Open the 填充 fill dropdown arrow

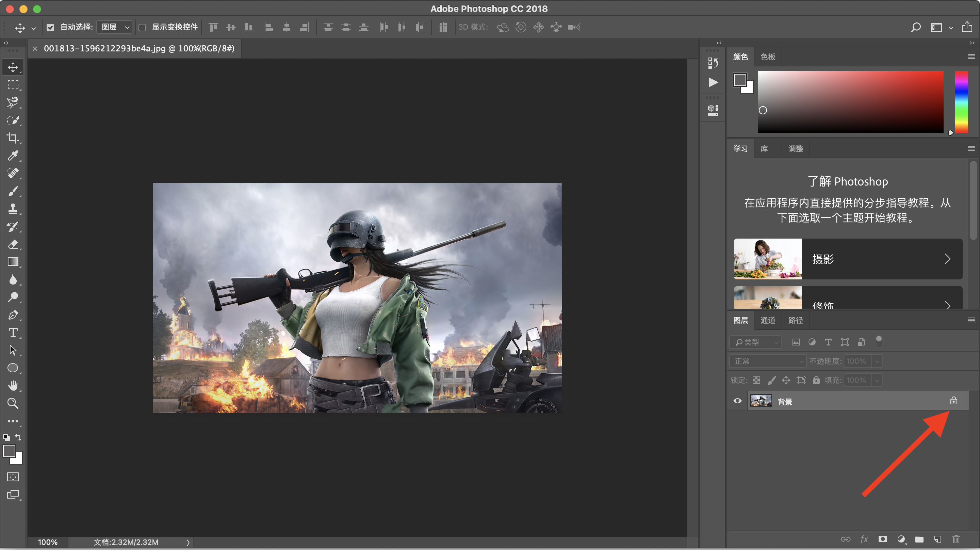coord(877,380)
